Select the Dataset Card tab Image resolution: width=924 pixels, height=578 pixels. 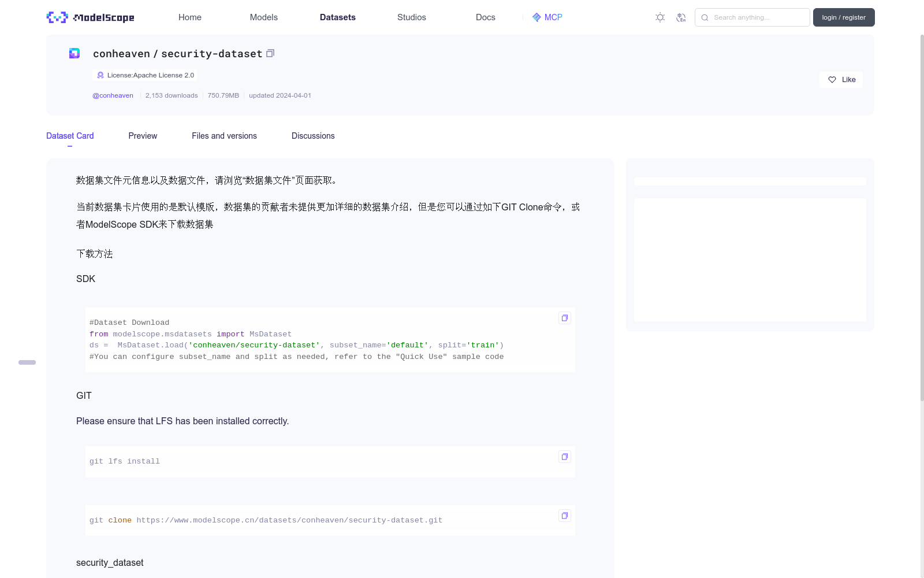pyautogui.click(x=70, y=136)
